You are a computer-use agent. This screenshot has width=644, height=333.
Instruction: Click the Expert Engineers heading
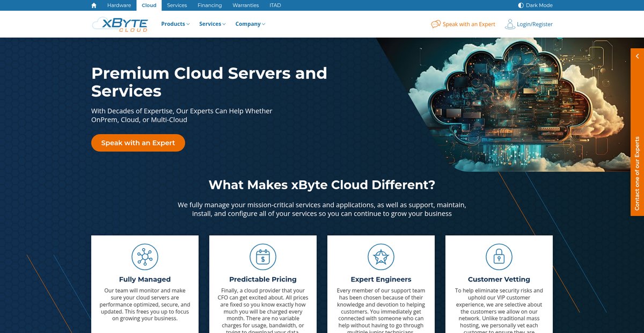click(x=381, y=279)
